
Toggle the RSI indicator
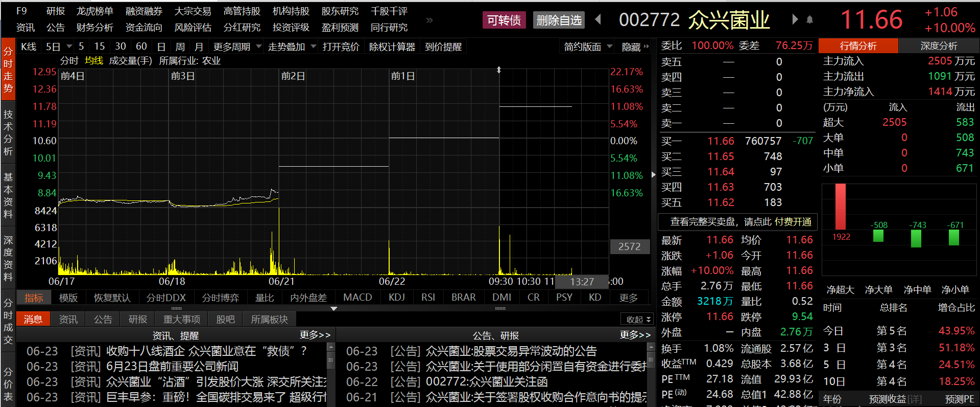428,297
